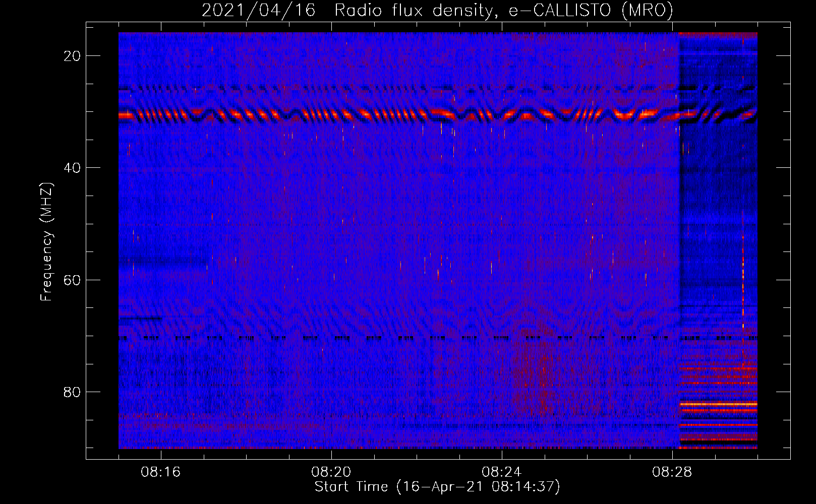Click the plot title "2021/04/16 Radio flux density, e-CALLISTO (MRO)"
816x504 pixels.
point(437,10)
